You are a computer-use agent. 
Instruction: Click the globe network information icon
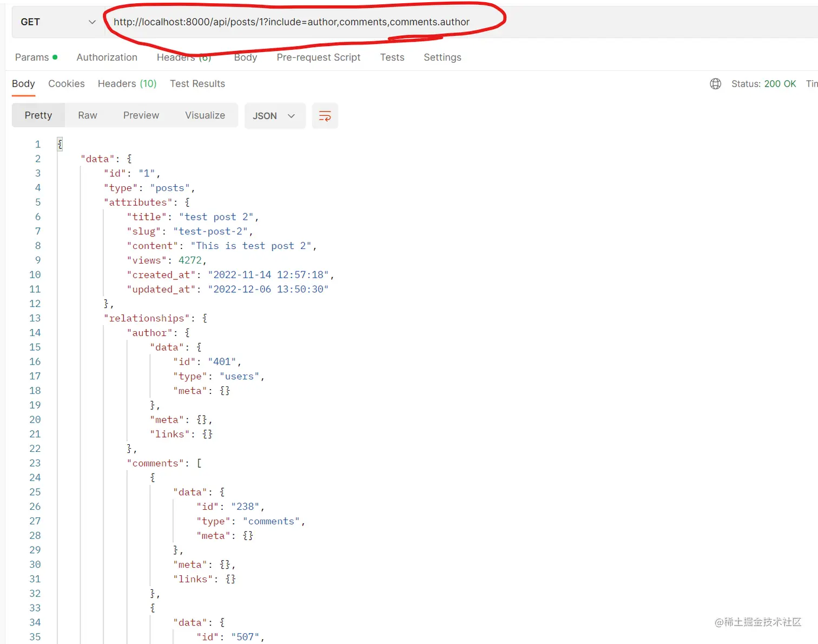(716, 84)
